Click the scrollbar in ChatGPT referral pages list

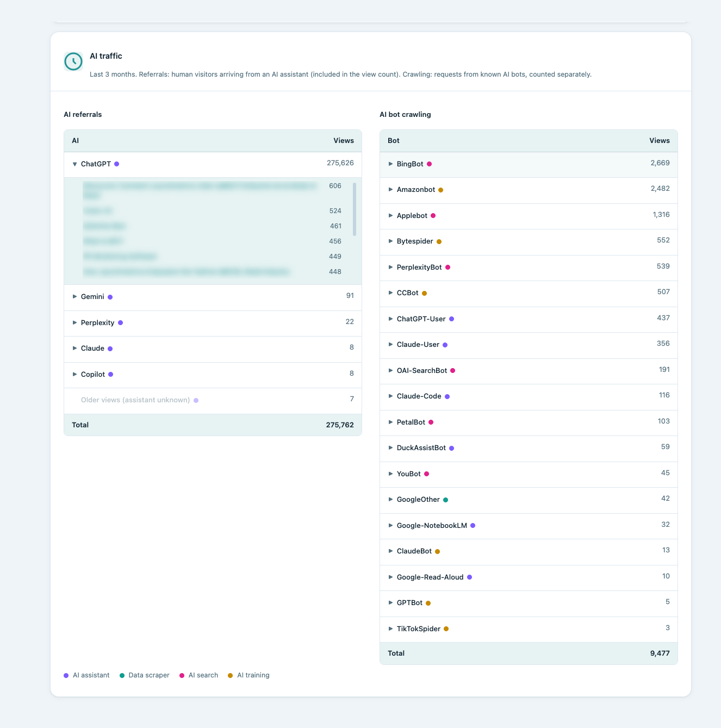coord(355,209)
